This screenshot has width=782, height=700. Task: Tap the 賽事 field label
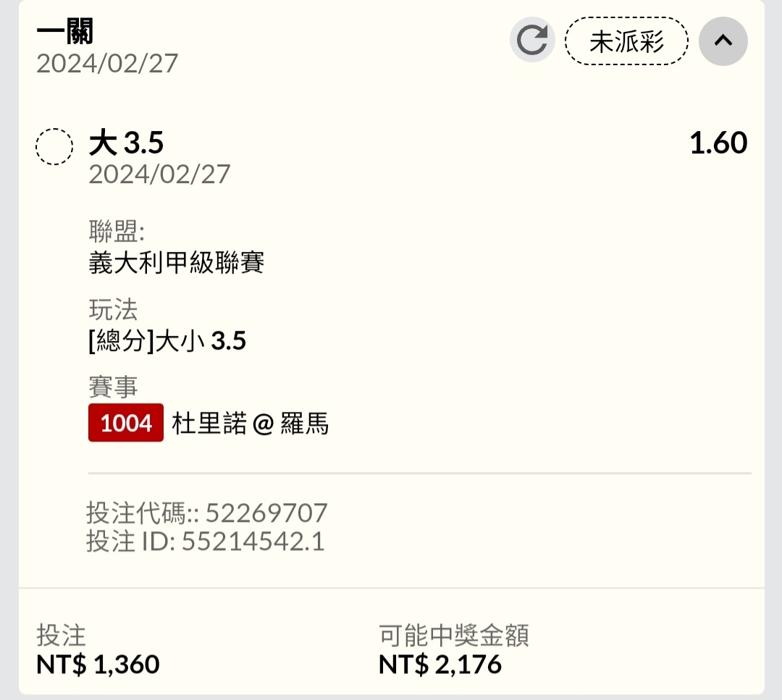113,387
